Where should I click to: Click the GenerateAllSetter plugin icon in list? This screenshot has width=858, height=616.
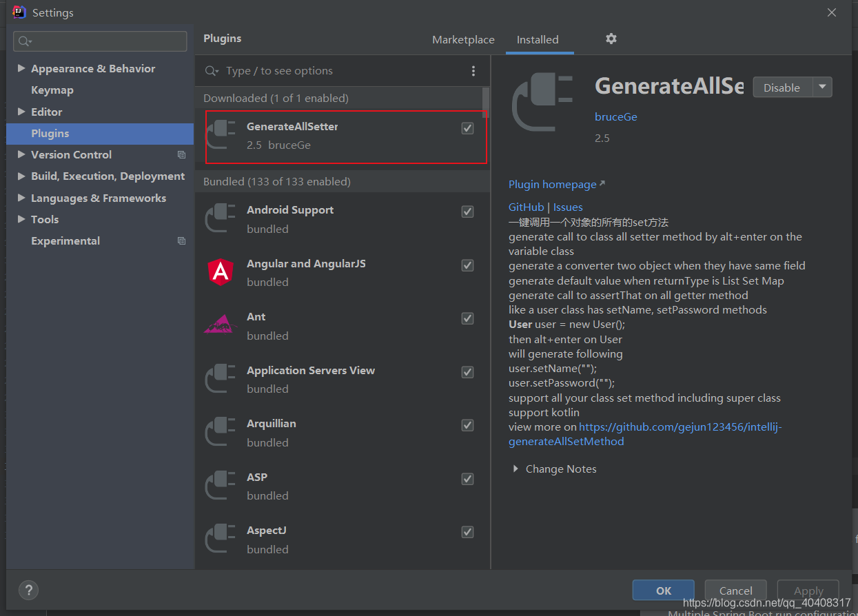point(221,134)
